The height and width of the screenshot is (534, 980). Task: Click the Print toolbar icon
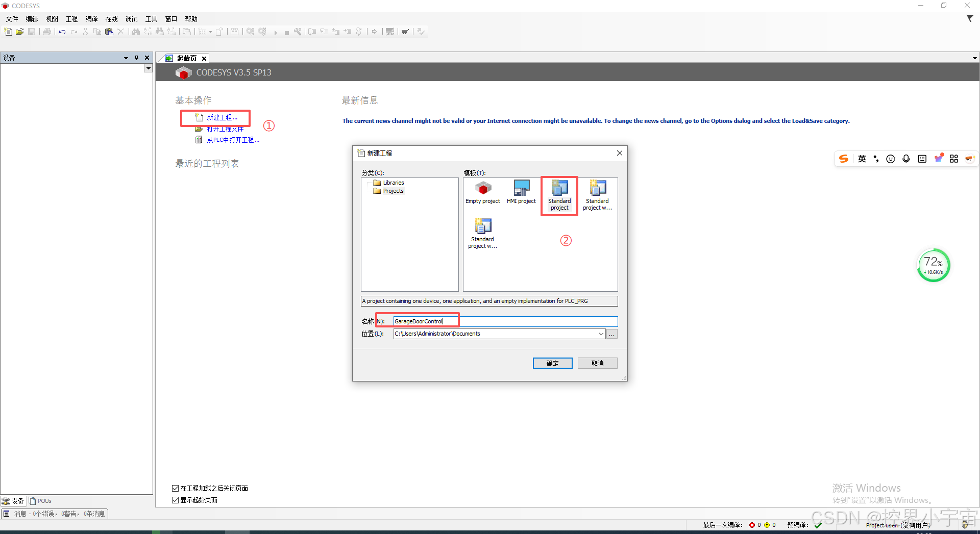47,32
